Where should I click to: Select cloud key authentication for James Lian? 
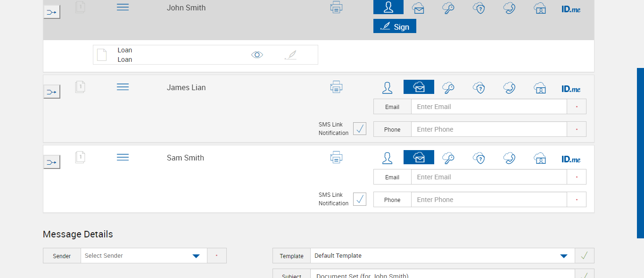448,88
